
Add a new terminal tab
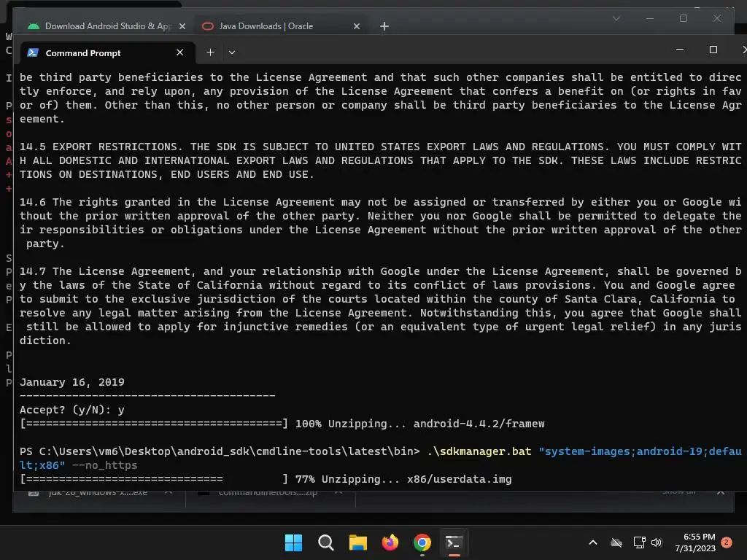(210, 52)
